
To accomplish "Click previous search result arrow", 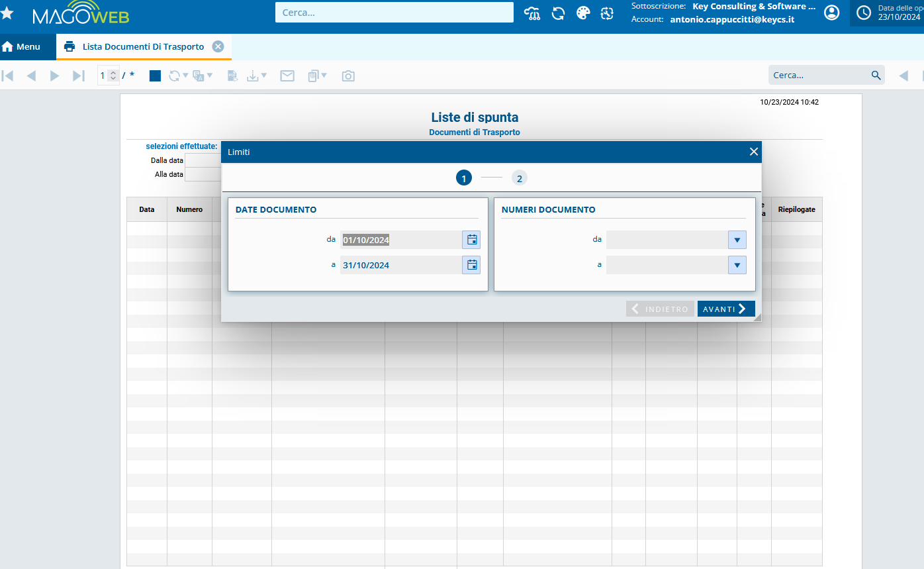I will pyautogui.click(x=903, y=76).
